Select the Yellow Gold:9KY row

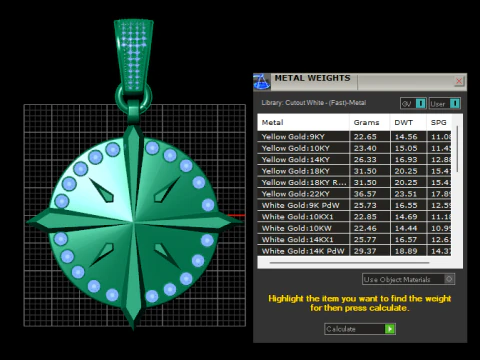tap(354, 136)
